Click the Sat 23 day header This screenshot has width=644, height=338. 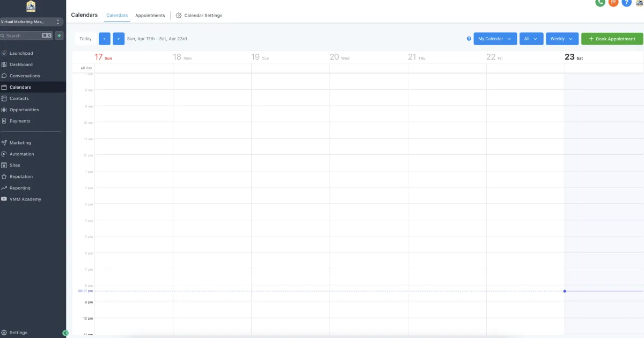pyautogui.click(x=574, y=57)
